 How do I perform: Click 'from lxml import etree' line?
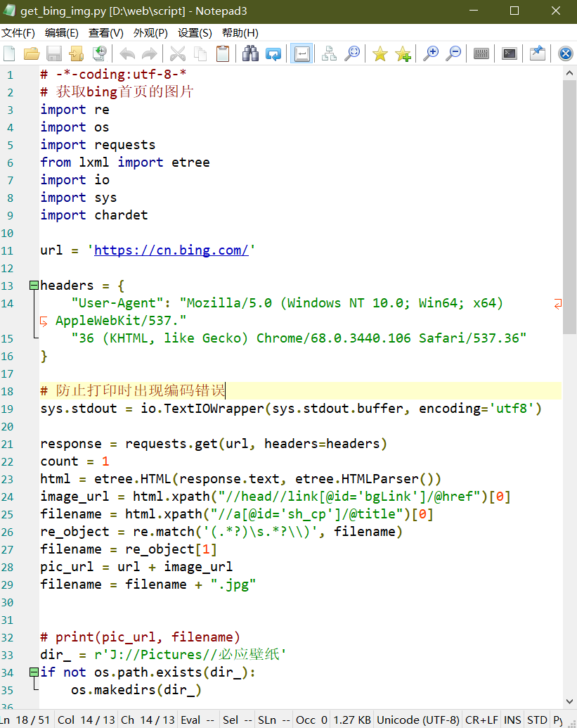point(125,162)
